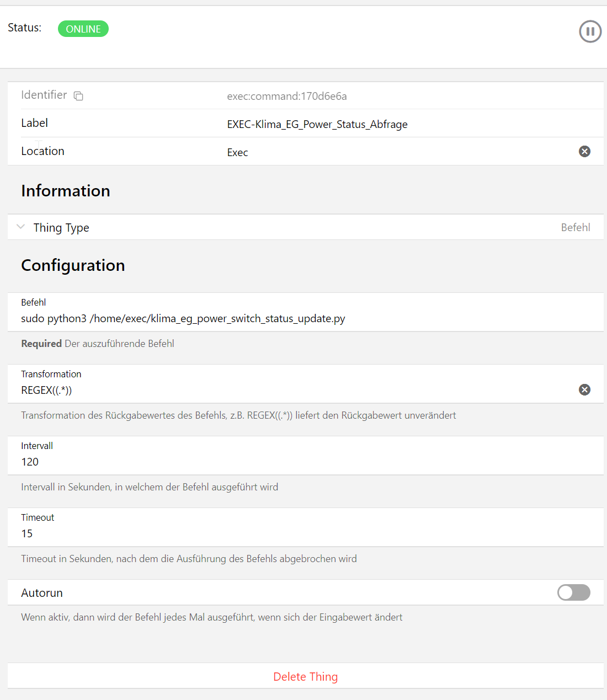Image resolution: width=607 pixels, height=700 pixels.
Task: Click the Location value Exec
Action: 237,153
